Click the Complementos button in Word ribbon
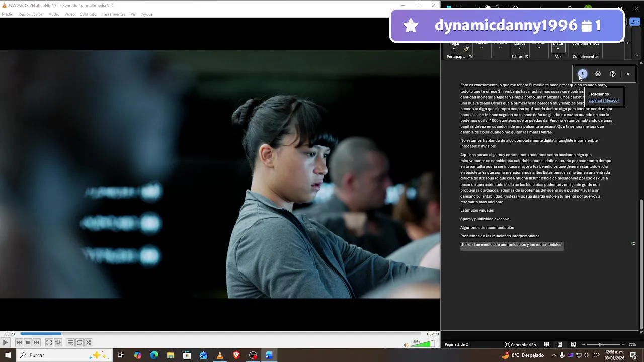 pos(585,44)
